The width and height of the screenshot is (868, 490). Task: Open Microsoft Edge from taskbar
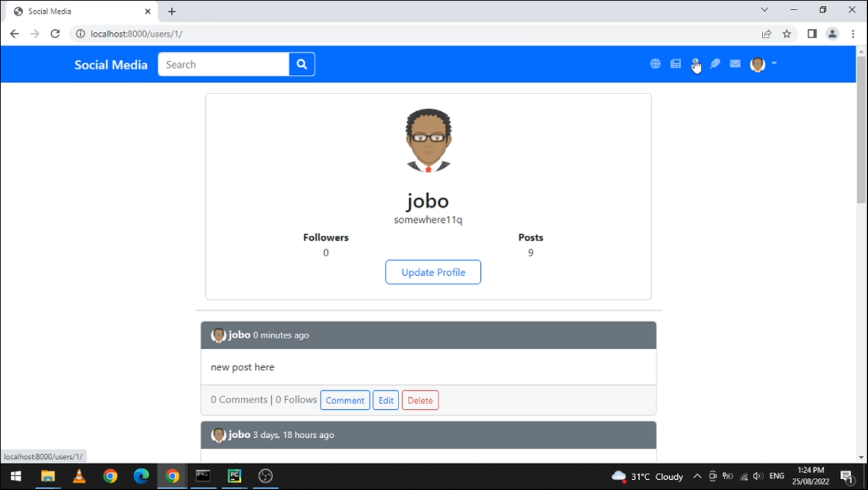pyautogui.click(x=141, y=476)
